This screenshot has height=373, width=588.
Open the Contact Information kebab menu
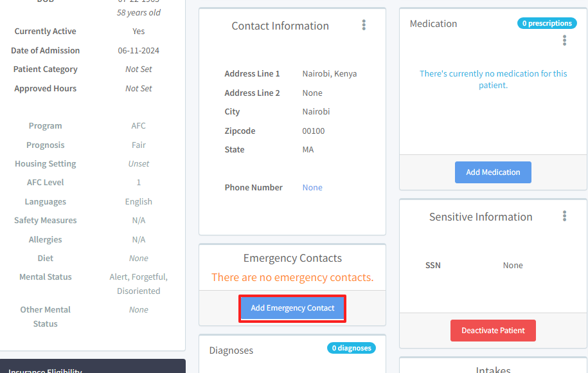click(x=364, y=25)
